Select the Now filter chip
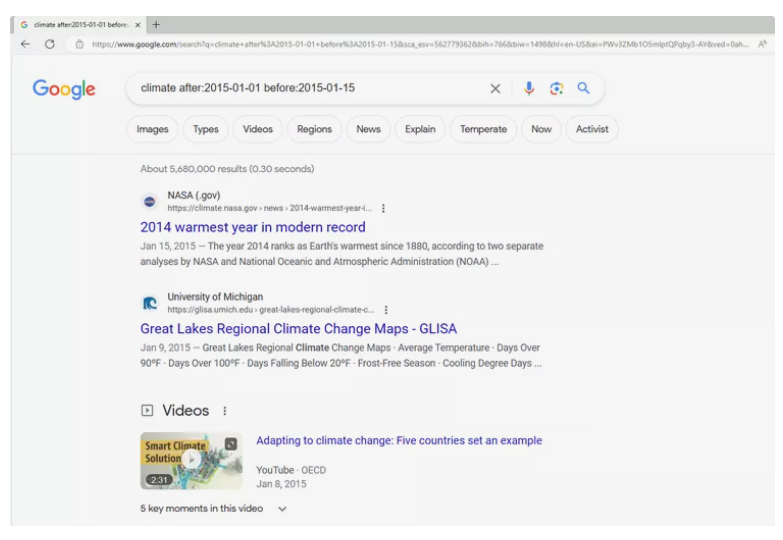Image resolution: width=783 pixels, height=540 pixels. tap(541, 129)
